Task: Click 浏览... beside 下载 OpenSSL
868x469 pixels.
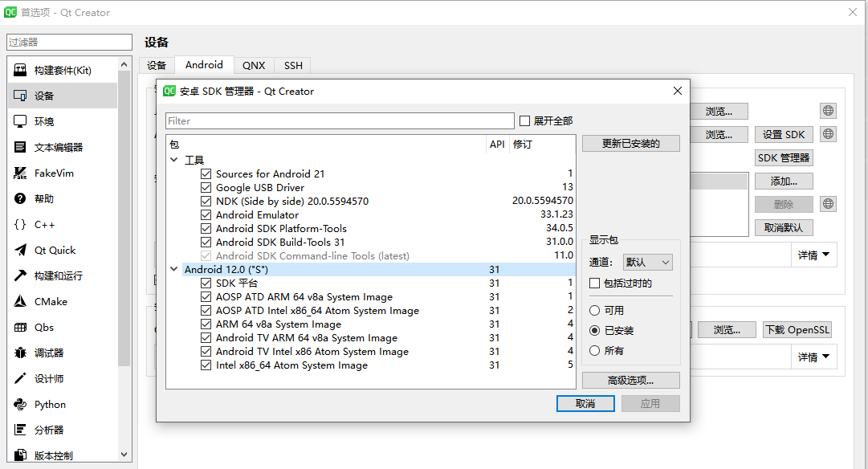Action: pyautogui.click(x=727, y=330)
